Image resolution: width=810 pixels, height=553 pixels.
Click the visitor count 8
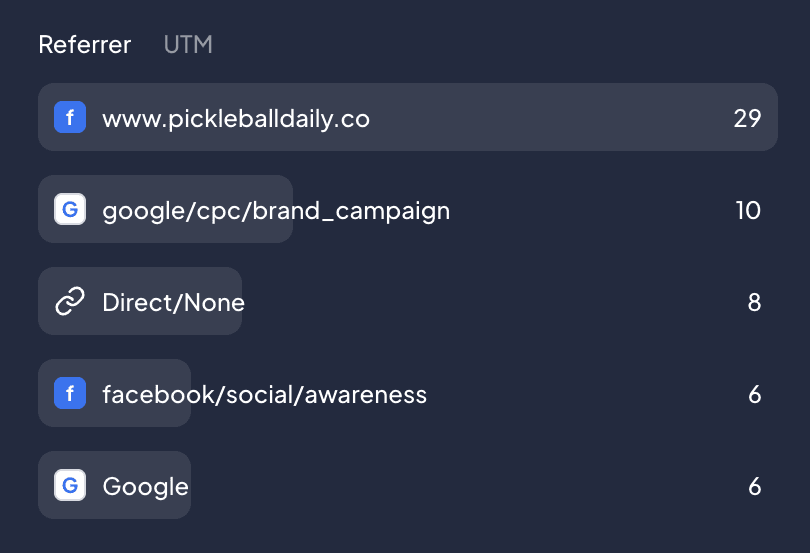click(755, 303)
